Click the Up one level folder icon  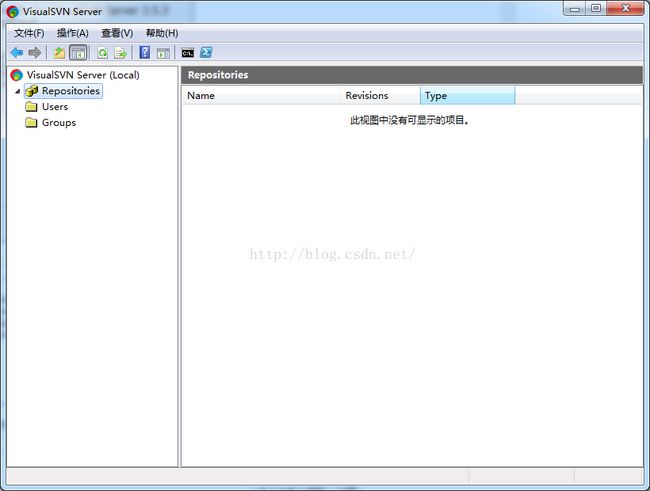(x=59, y=53)
